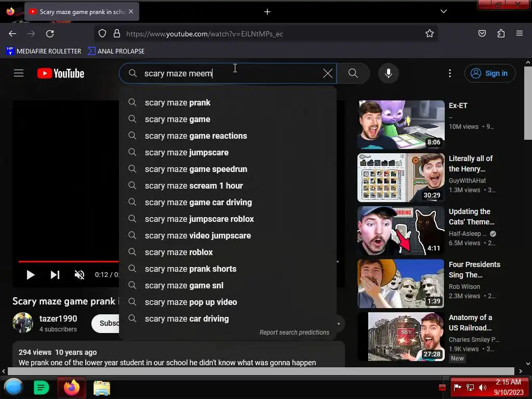This screenshot has height=399, width=532.
Task: Click the video description text box
Action: point(179,354)
